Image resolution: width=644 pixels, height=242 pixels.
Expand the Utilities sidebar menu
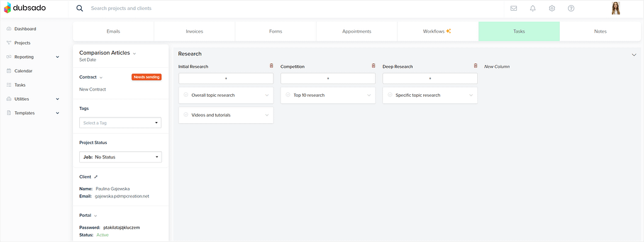(x=57, y=99)
